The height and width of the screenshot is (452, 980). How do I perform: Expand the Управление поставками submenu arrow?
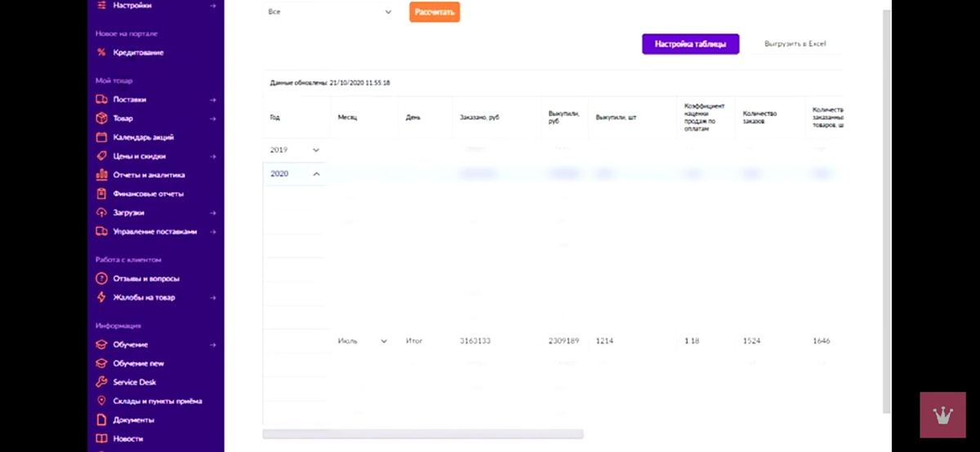[x=212, y=231]
